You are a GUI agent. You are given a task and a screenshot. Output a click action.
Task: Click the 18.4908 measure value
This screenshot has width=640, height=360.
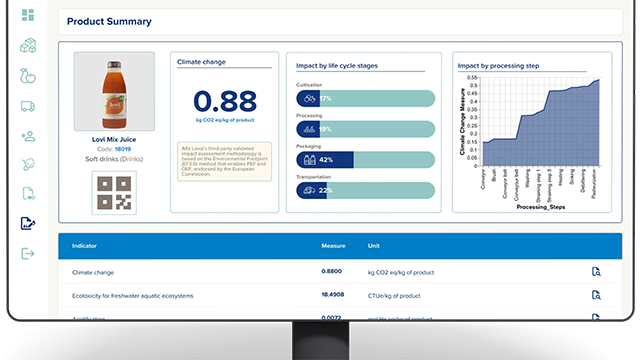pyautogui.click(x=333, y=294)
